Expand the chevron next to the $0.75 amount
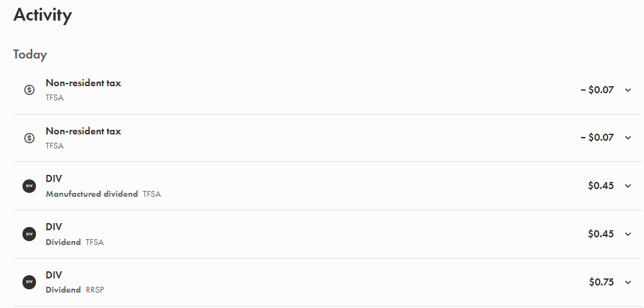The image size is (644, 308). (628, 282)
